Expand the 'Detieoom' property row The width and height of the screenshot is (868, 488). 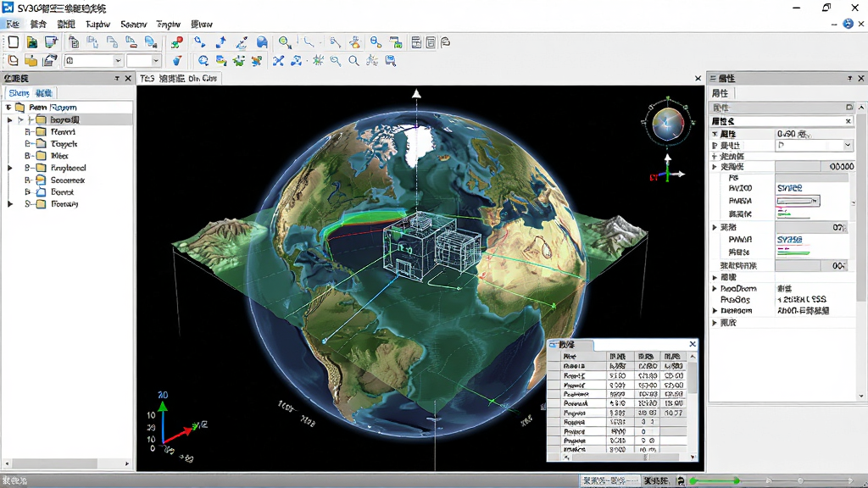coord(715,311)
